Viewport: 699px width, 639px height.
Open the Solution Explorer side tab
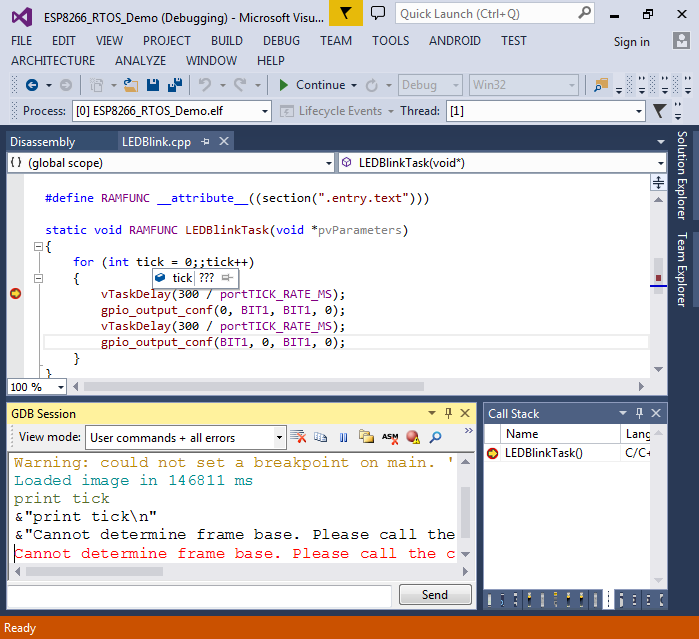pos(682,175)
